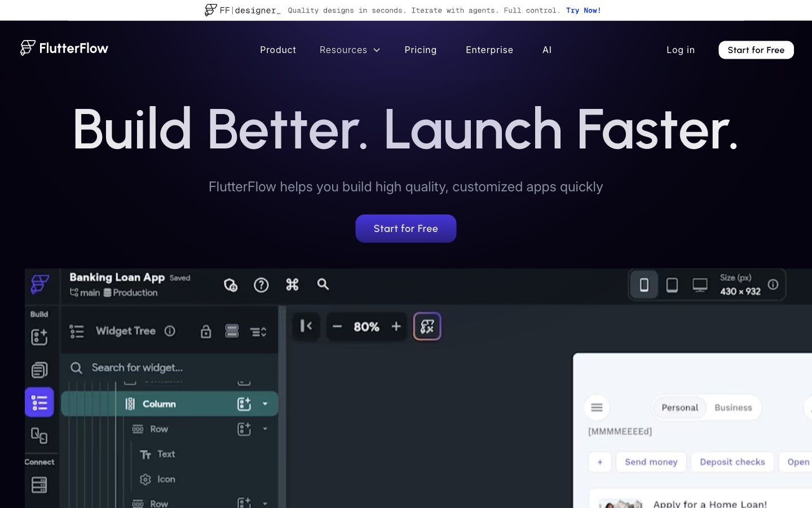Click the expand collapse tree icon
The height and width of the screenshot is (508, 812).
[258, 332]
